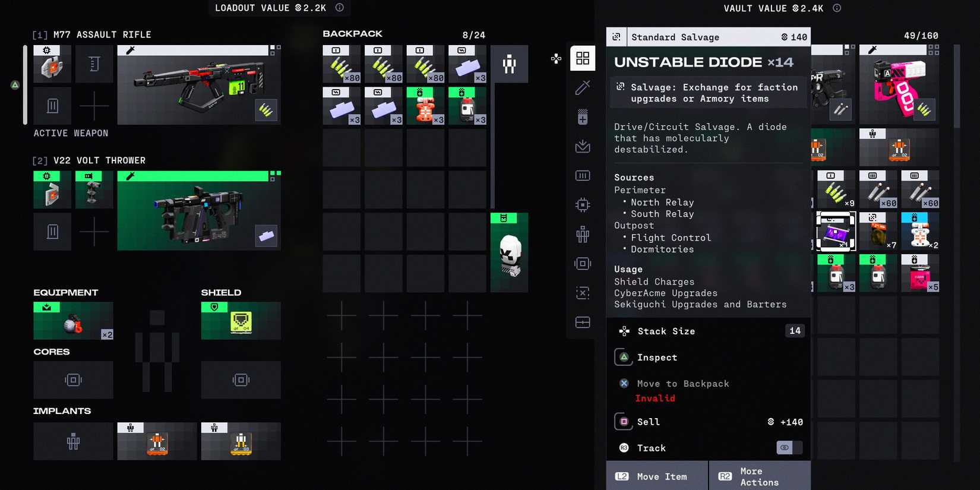The height and width of the screenshot is (490, 980).
Task: Select the V22 Volt Thrower weapon tile
Action: [x=199, y=211]
